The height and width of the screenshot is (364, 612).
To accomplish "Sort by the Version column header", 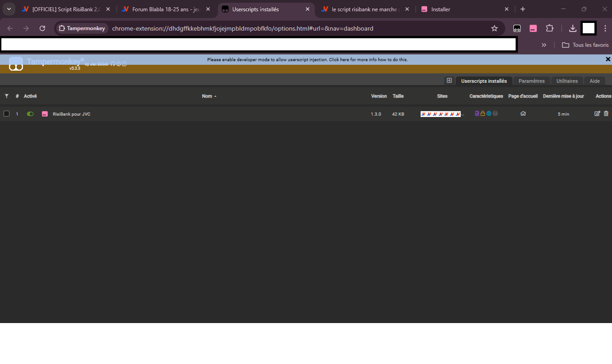I will tap(379, 96).
